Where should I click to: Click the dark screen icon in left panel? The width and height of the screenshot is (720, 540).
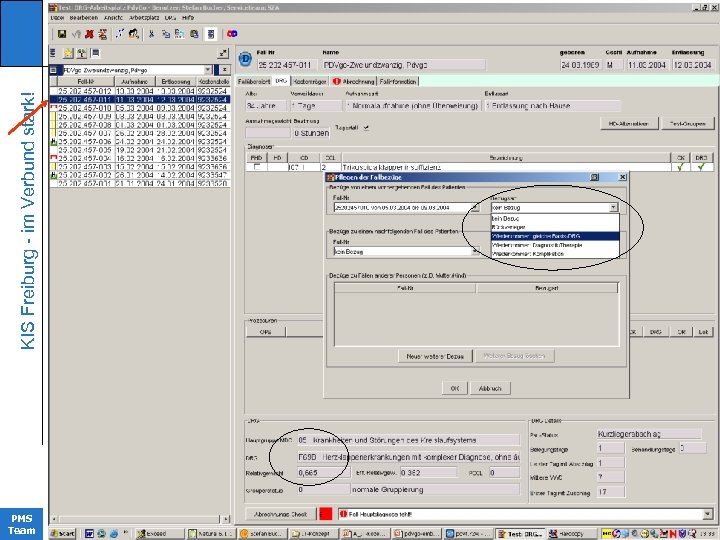pos(96,53)
